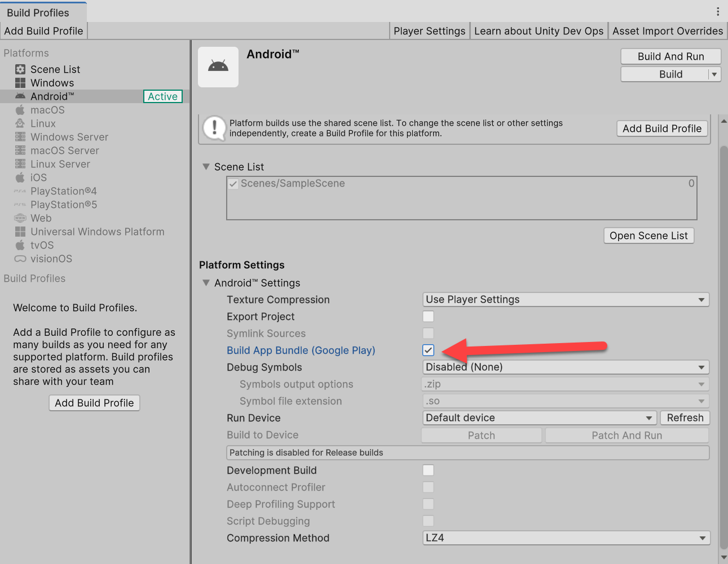
Task: Click the PlayStation®4 icon
Action: pos(20,191)
